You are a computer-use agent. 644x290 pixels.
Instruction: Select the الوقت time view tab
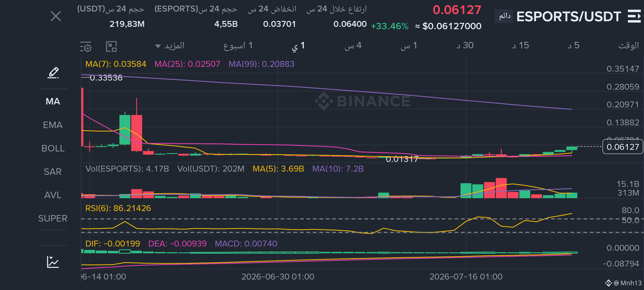[x=629, y=46]
